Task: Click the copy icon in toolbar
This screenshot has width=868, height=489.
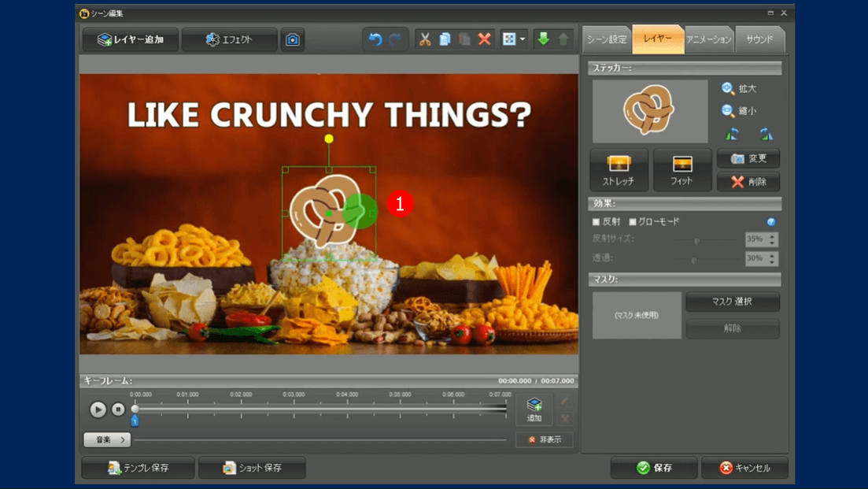Action: point(445,39)
